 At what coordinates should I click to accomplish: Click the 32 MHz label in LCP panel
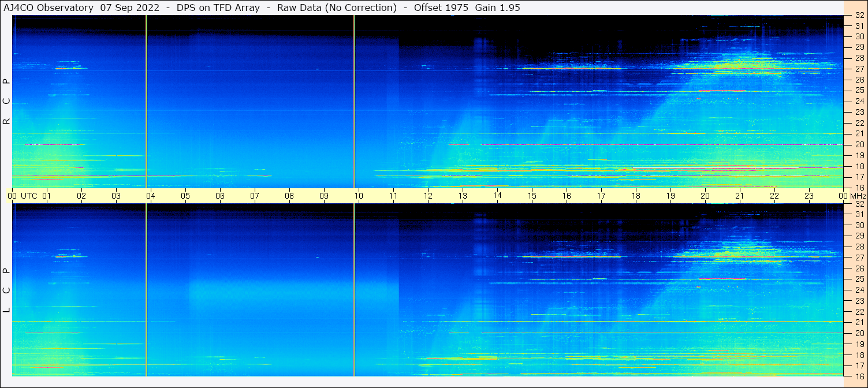pos(859,204)
